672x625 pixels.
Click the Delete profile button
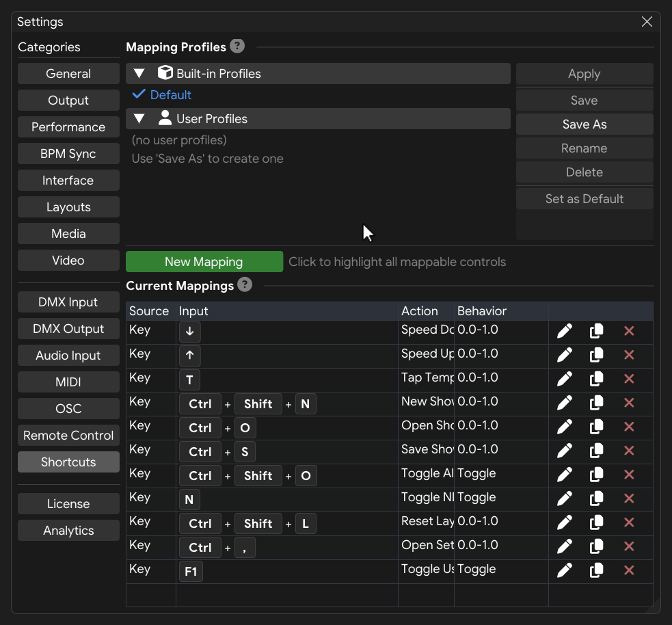point(584,172)
